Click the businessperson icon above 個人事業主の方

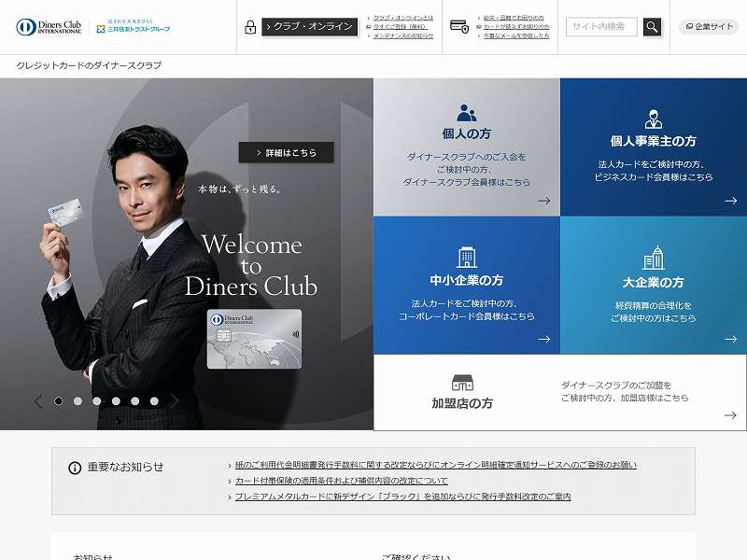click(x=653, y=119)
